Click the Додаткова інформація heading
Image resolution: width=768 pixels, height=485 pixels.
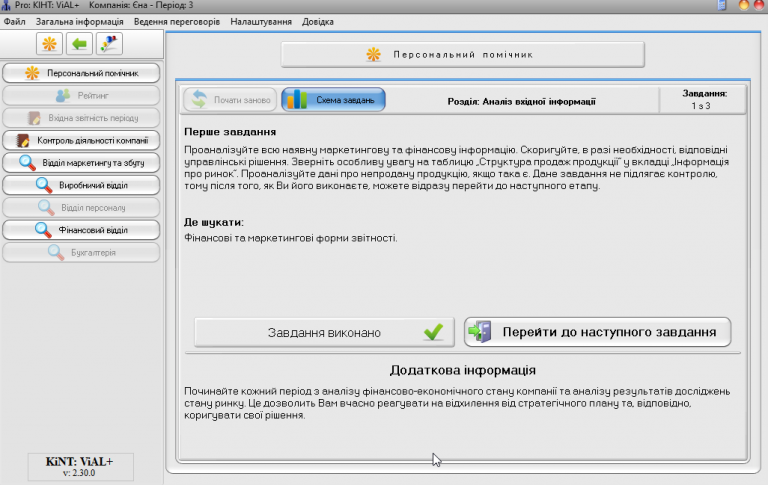click(x=462, y=370)
